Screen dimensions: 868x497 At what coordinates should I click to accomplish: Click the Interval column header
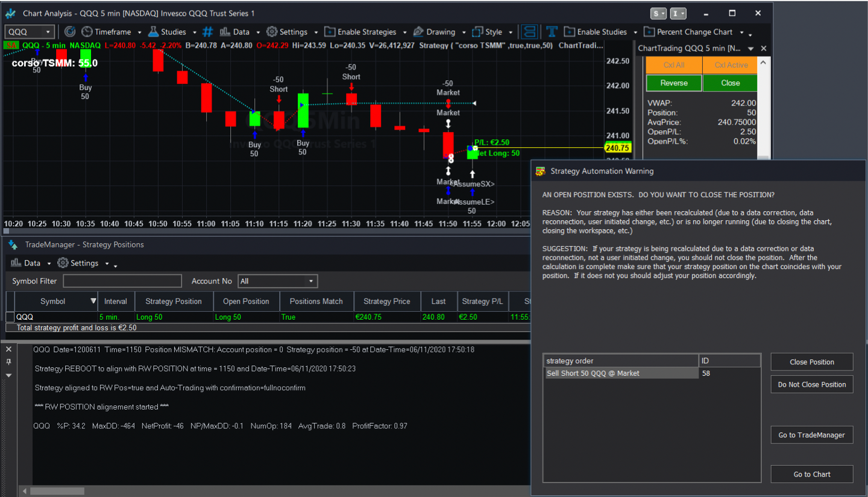[x=116, y=302]
